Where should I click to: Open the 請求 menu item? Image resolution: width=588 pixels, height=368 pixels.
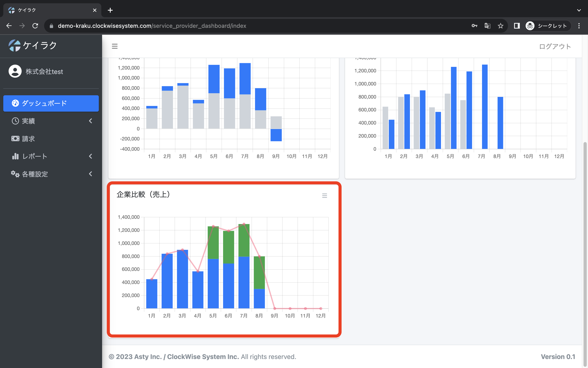click(x=51, y=139)
